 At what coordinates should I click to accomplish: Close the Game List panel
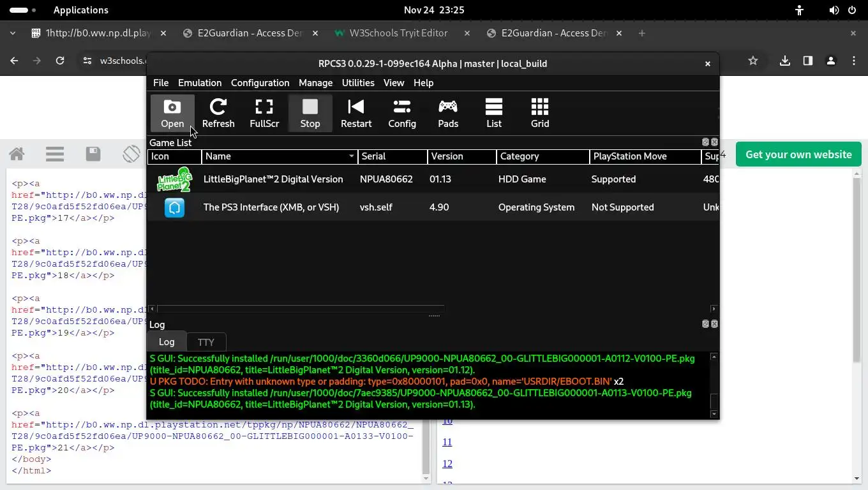tap(714, 142)
